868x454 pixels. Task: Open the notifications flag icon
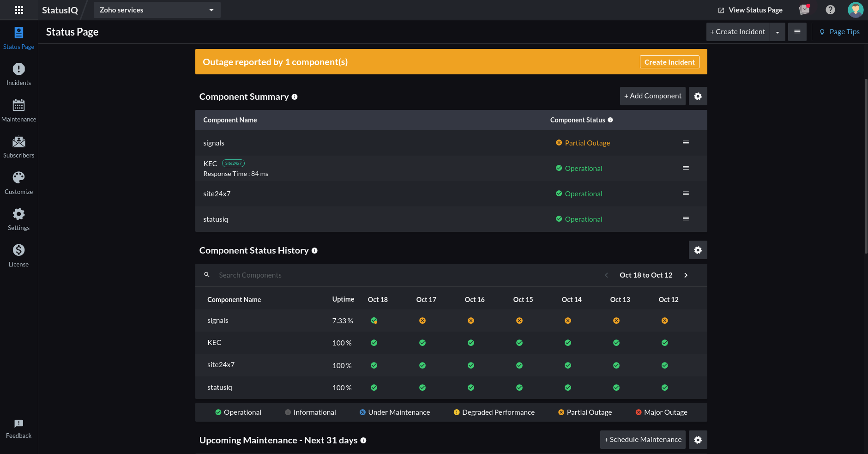point(805,10)
